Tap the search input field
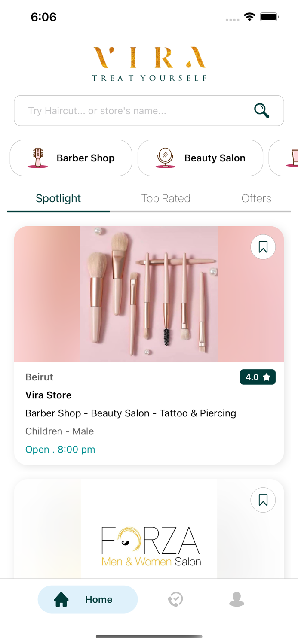The width and height of the screenshot is (298, 644). [x=129, y=110]
